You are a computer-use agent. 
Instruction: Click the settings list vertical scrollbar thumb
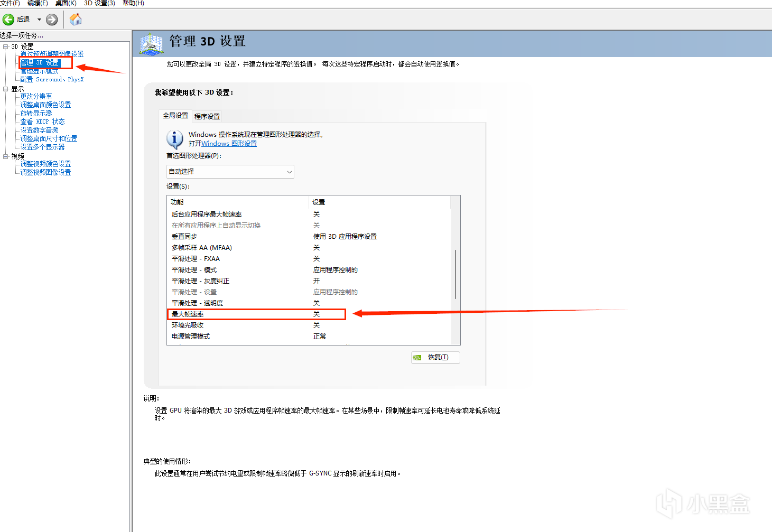tap(455, 274)
